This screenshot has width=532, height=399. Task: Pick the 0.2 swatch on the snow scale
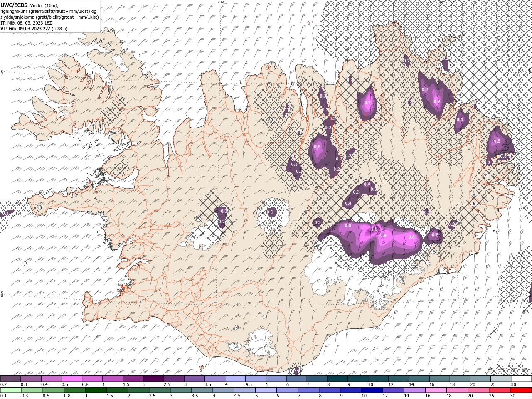pyautogui.click(x=10, y=378)
